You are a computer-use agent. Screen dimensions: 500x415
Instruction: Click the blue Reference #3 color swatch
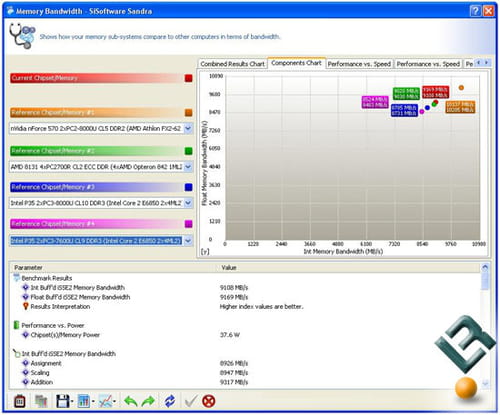pyautogui.click(x=189, y=187)
